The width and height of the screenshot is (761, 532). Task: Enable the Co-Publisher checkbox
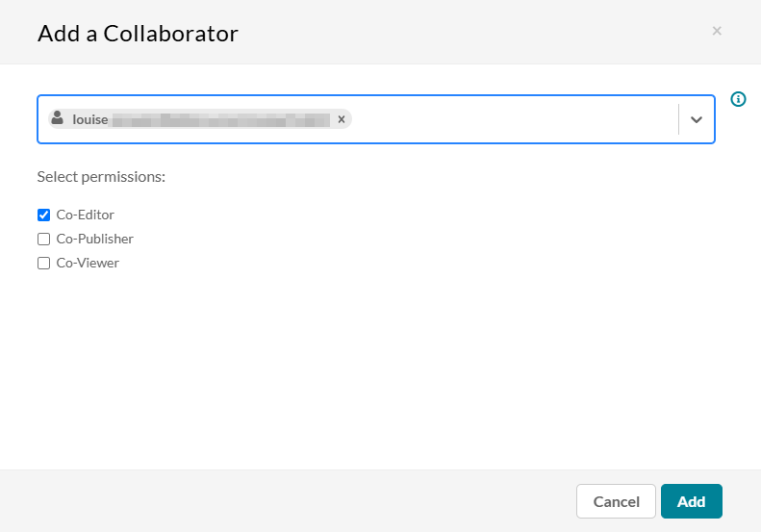tap(43, 239)
